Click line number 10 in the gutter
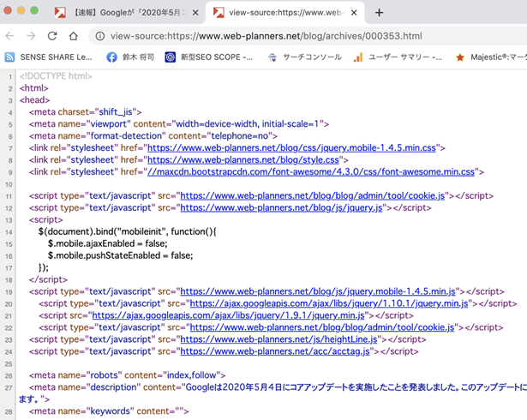 (x=9, y=184)
